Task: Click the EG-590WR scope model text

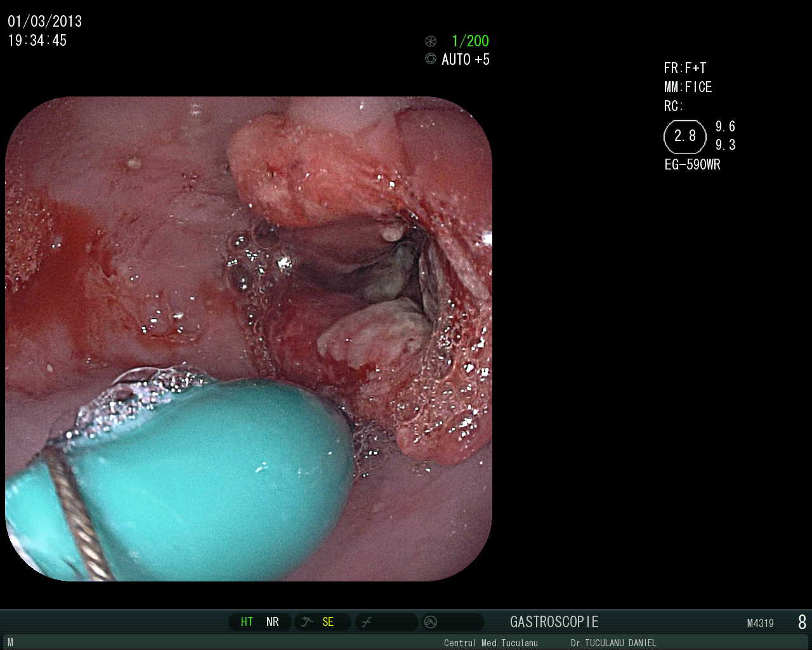Action: click(x=693, y=164)
